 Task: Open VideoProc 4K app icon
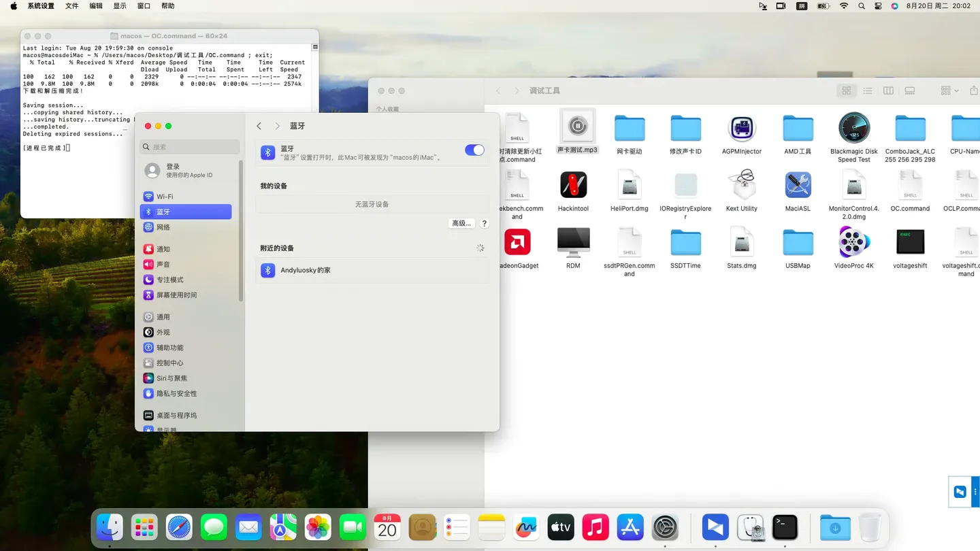coord(853,242)
